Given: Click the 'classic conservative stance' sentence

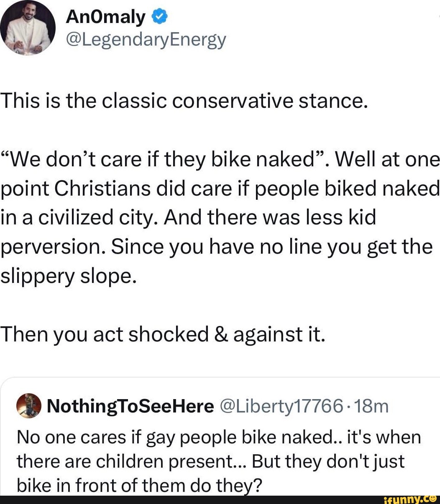Looking at the screenshot, I should (184, 101).
